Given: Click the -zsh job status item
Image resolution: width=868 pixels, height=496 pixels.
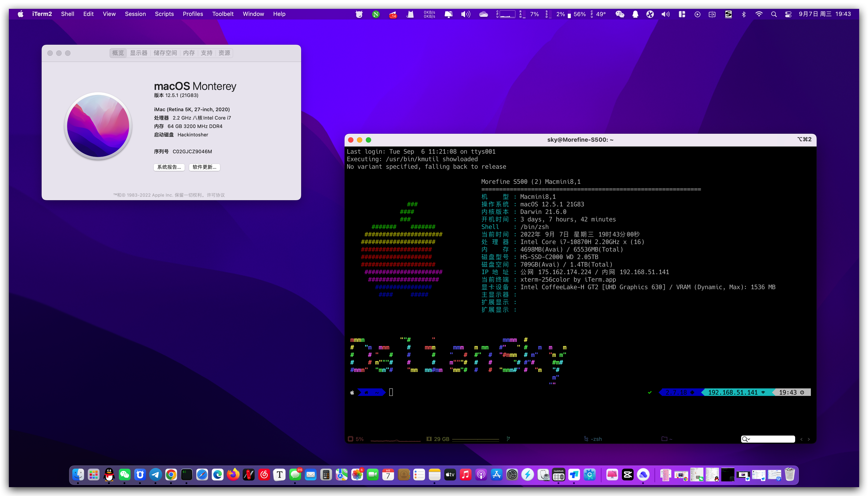Looking at the screenshot, I should [x=593, y=439].
